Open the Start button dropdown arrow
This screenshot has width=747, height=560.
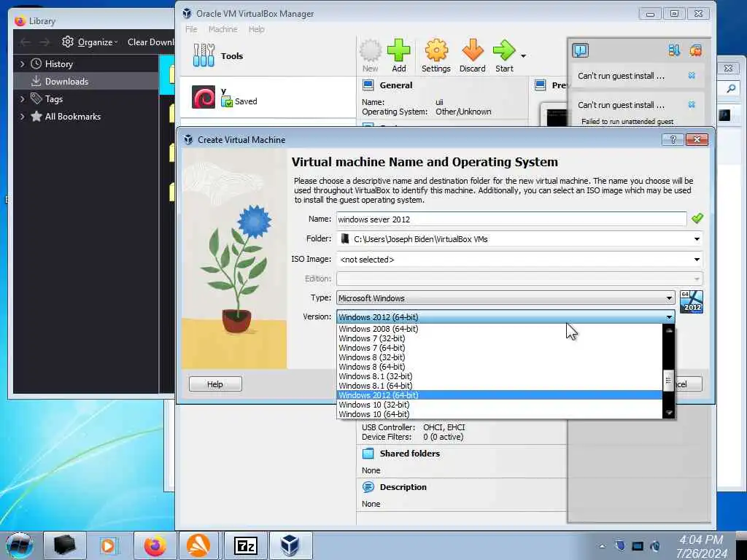click(x=523, y=55)
